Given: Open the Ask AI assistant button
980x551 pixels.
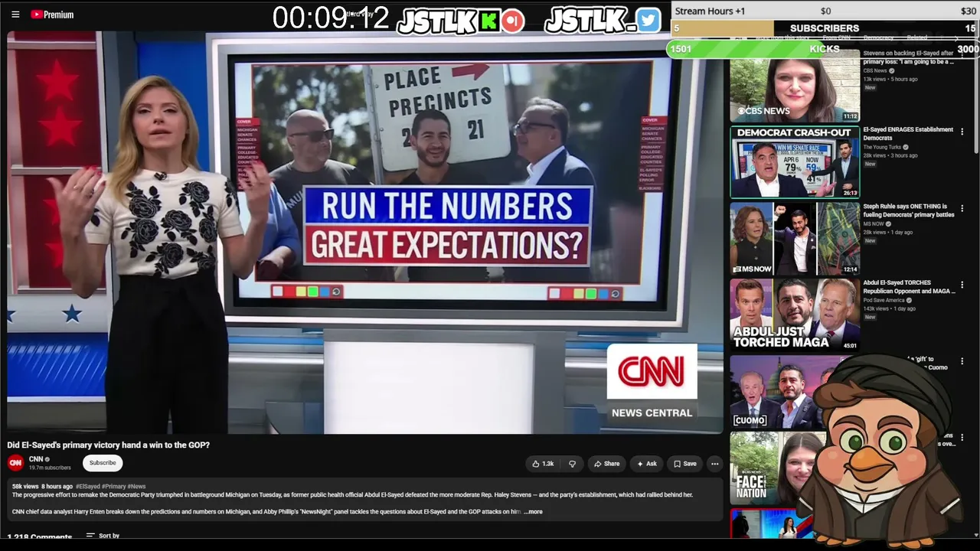Looking at the screenshot, I should (647, 464).
